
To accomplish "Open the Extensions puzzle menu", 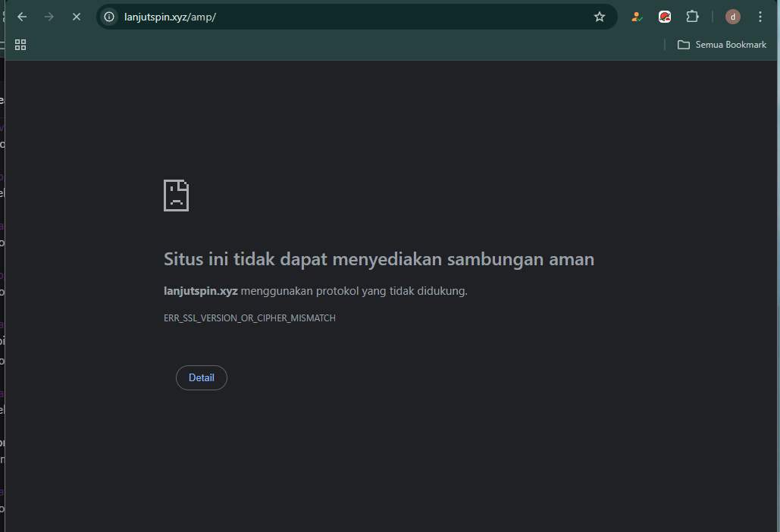I will pos(693,17).
